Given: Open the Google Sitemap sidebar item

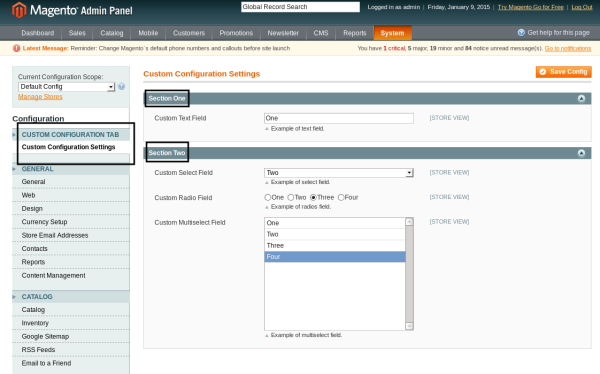Looking at the screenshot, I should pos(45,336).
